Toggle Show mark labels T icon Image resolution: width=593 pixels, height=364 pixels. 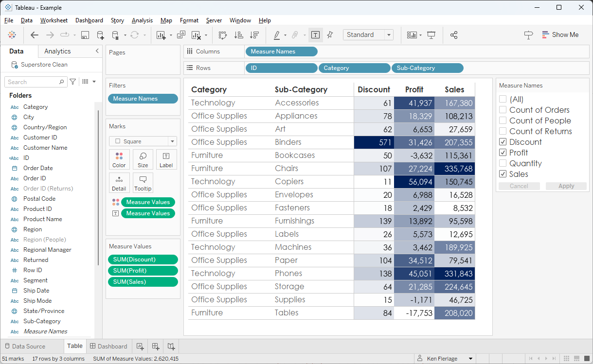(x=316, y=35)
